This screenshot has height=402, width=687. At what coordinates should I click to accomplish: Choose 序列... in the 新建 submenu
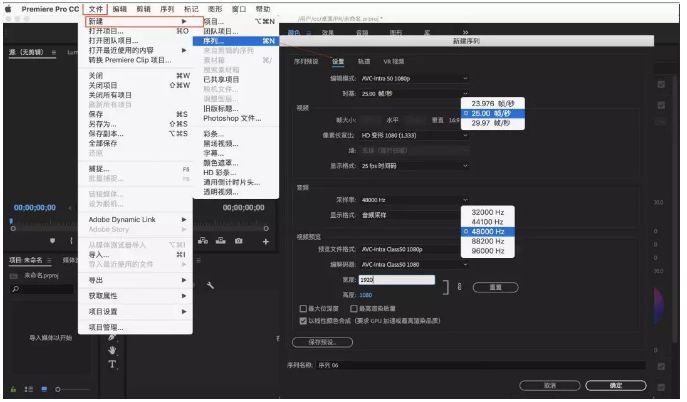tap(236, 41)
